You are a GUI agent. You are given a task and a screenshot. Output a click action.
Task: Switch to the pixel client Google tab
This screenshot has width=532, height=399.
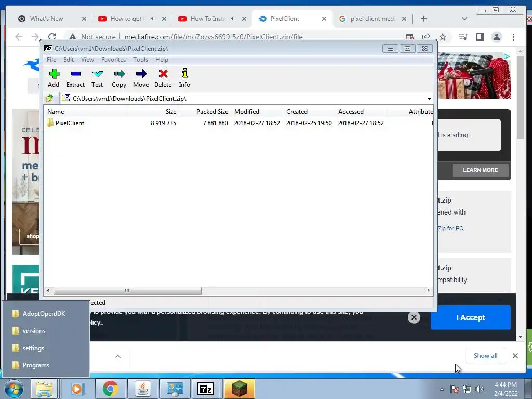coord(372,19)
